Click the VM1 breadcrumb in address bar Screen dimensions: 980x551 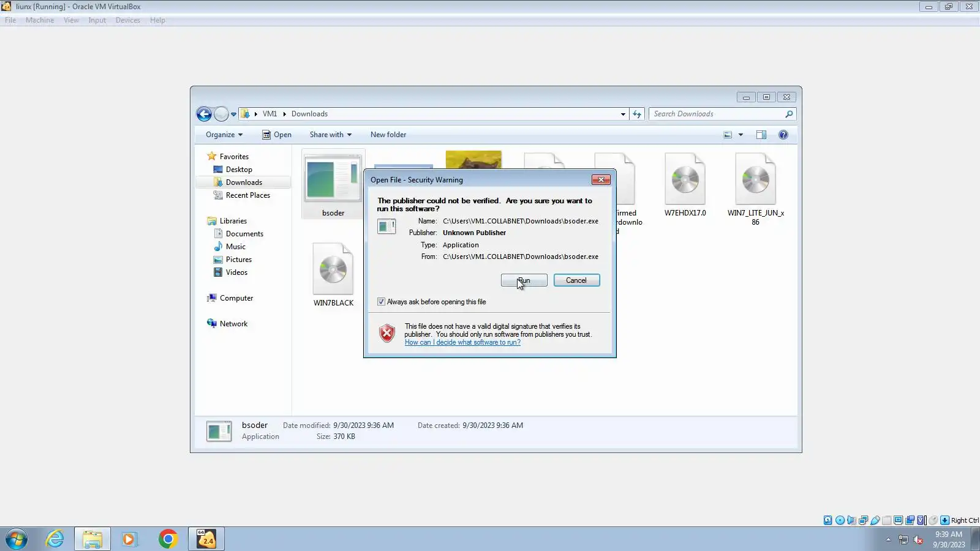269,114
